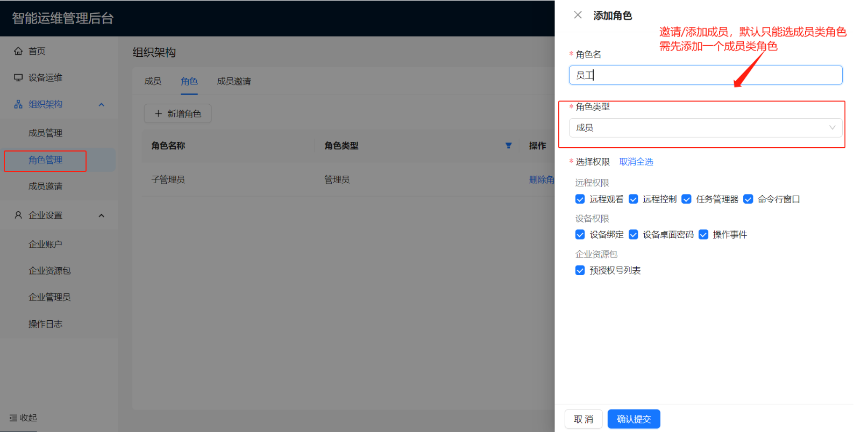Collapse the 组织架构 menu chevron

(101, 104)
